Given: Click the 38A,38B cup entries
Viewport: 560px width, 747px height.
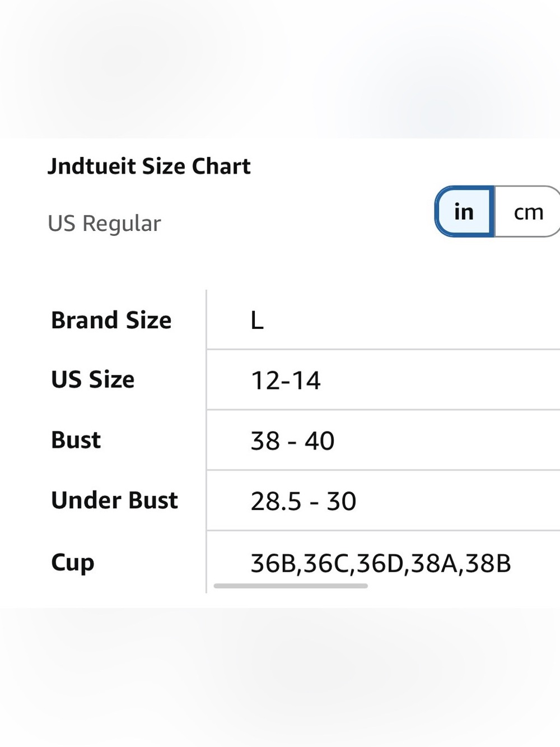Looking at the screenshot, I should 461,564.
